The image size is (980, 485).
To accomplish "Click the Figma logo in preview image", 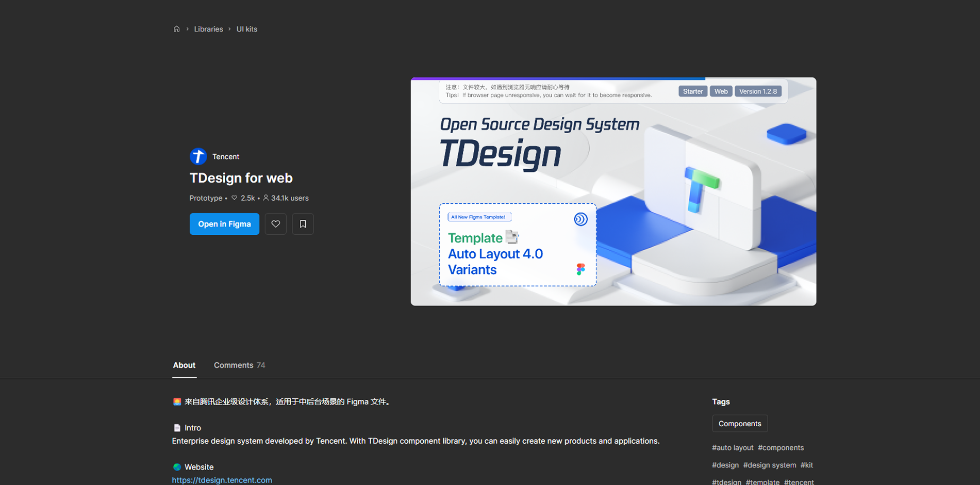I will click(580, 269).
